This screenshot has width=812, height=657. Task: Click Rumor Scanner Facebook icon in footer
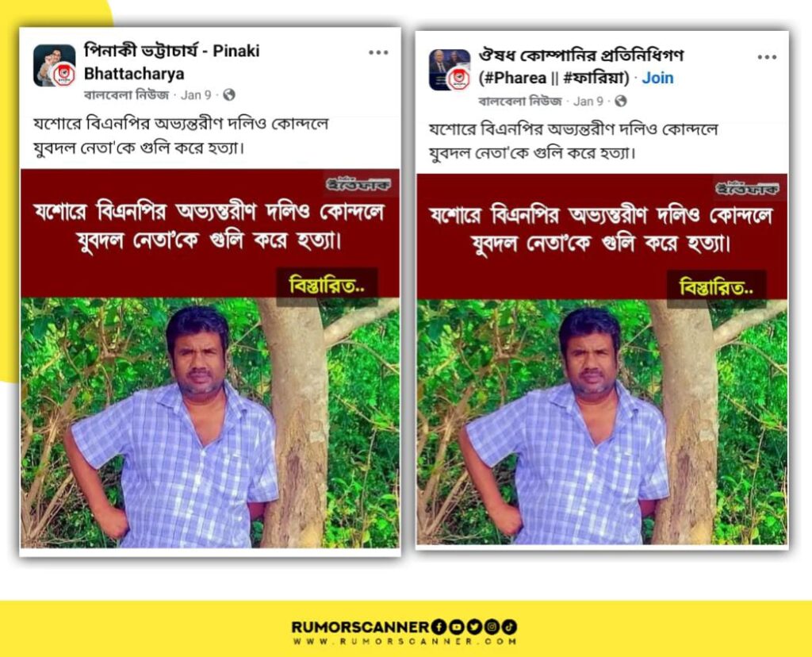point(439,627)
